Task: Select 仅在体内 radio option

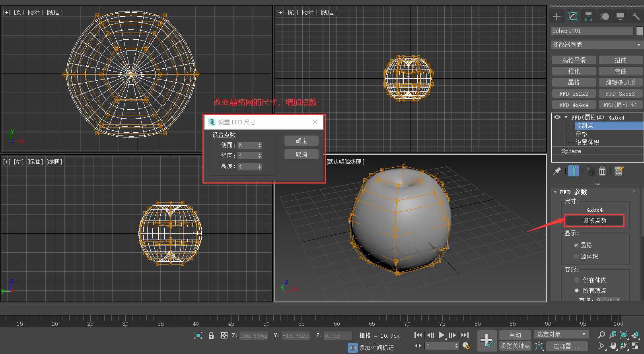Action: (x=576, y=280)
